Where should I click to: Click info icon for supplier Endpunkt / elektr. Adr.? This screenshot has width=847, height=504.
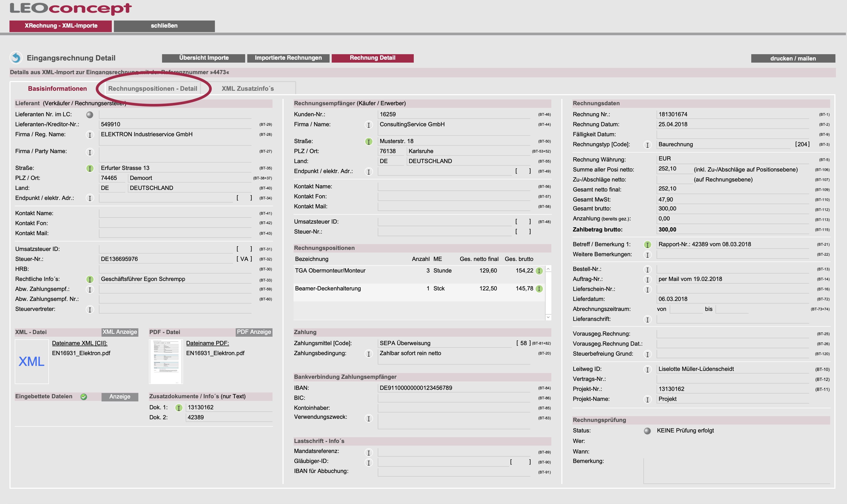[x=90, y=198]
